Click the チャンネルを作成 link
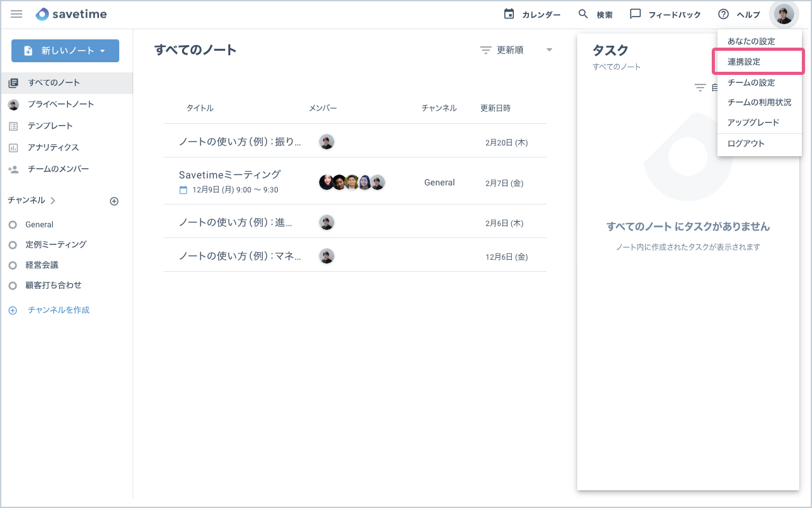The width and height of the screenshot is (812, 508). [58, 311]
